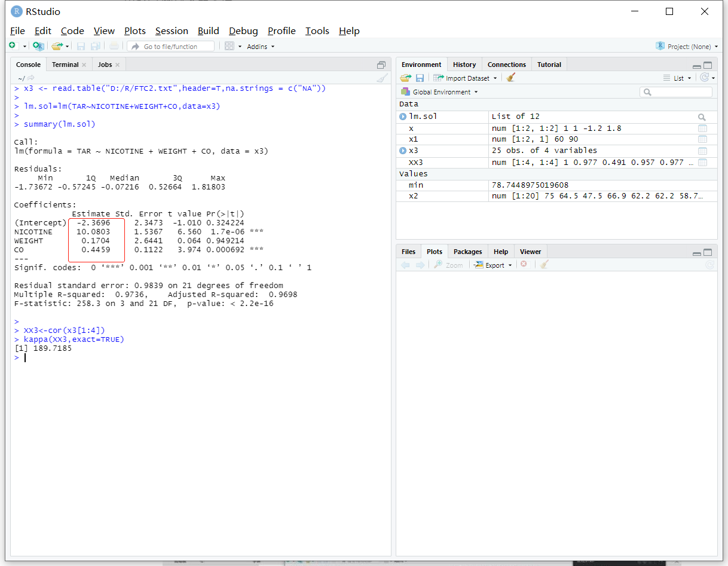
Task: Restore the Console pane size
Action: coord(381,65)
